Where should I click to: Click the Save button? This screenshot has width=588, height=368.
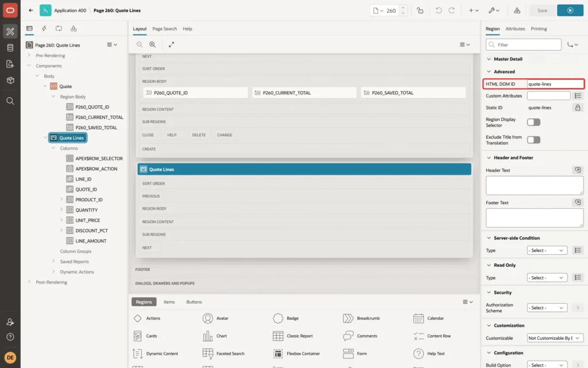coord(542,10)
